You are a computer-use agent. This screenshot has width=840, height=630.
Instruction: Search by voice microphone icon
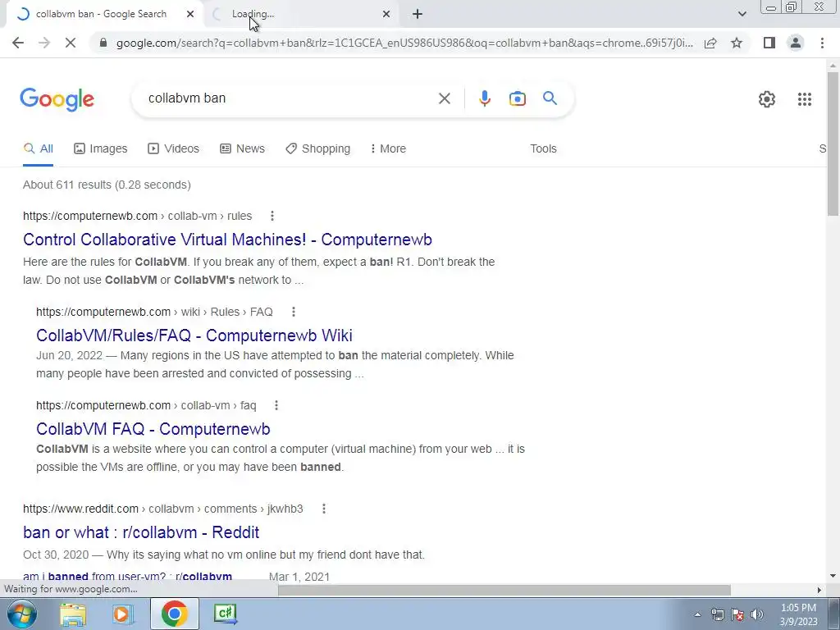point(484,98)
